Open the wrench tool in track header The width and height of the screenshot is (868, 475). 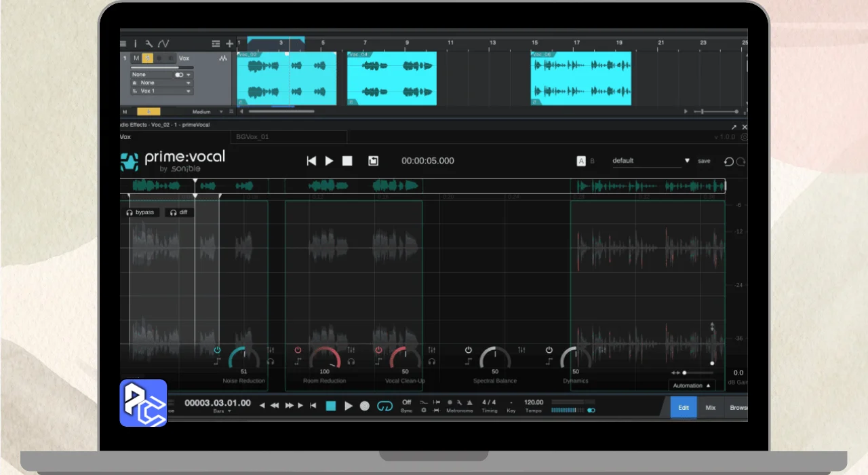[x=149, y=43]
